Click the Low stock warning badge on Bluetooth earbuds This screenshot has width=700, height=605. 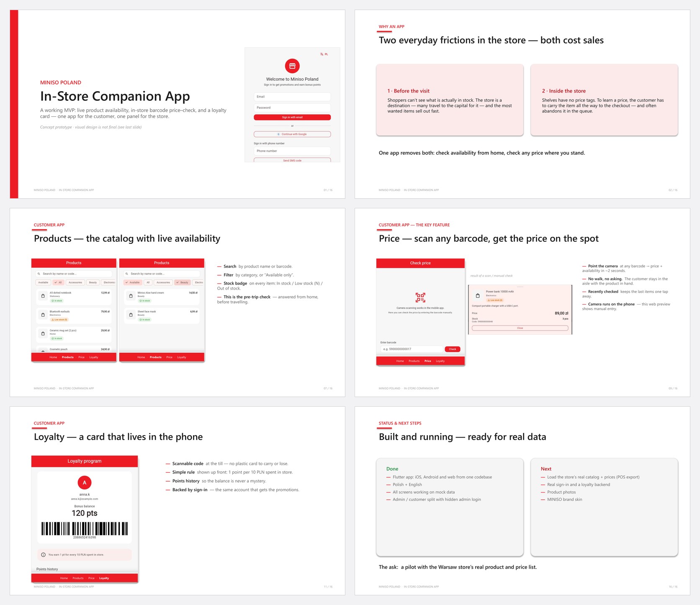coord(59,320)
